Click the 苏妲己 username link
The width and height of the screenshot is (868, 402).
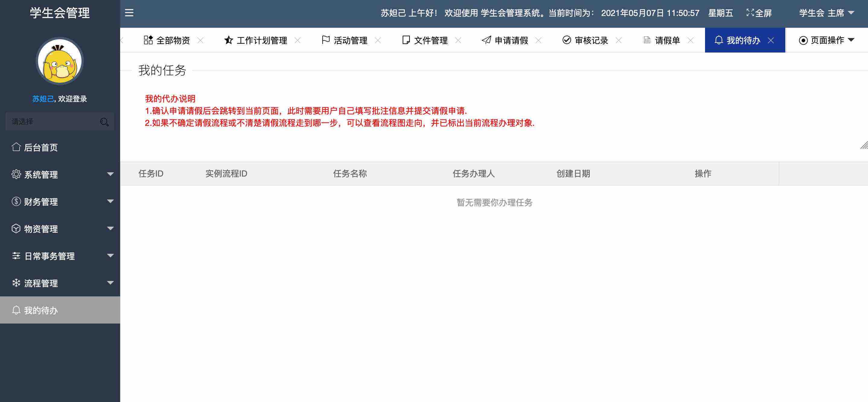click(x=43, y=99)
